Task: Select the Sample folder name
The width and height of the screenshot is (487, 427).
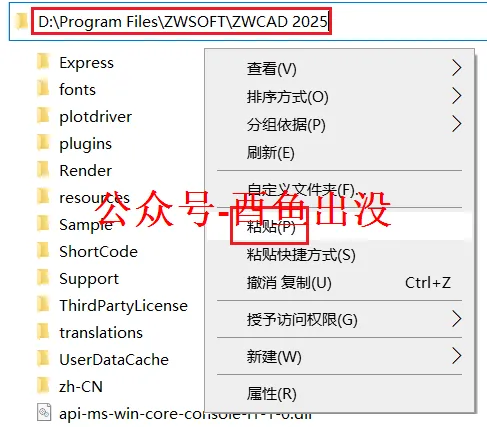Action: 86,225
